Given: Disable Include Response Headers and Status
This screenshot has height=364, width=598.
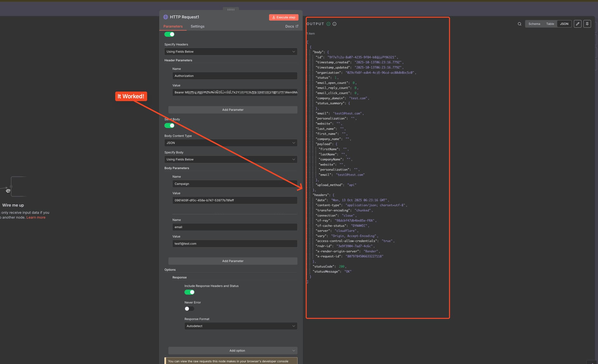Looking at the screenshot, I should click(189, 292).
